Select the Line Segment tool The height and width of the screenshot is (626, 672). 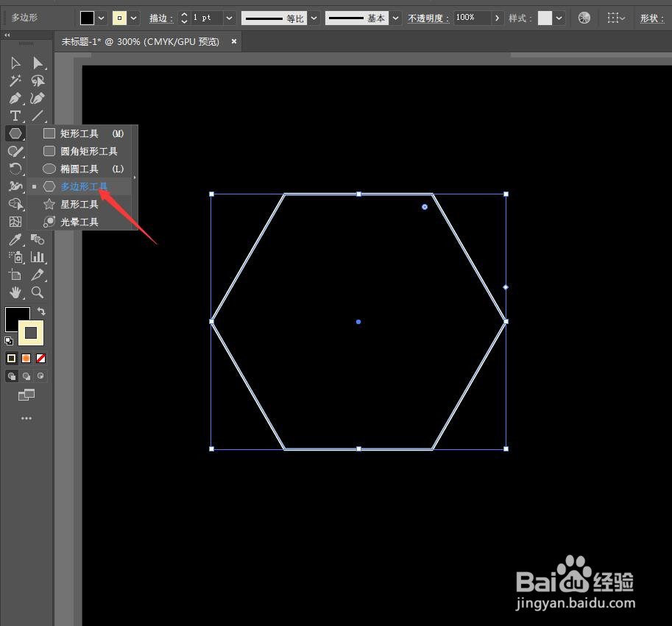[38, 116]
